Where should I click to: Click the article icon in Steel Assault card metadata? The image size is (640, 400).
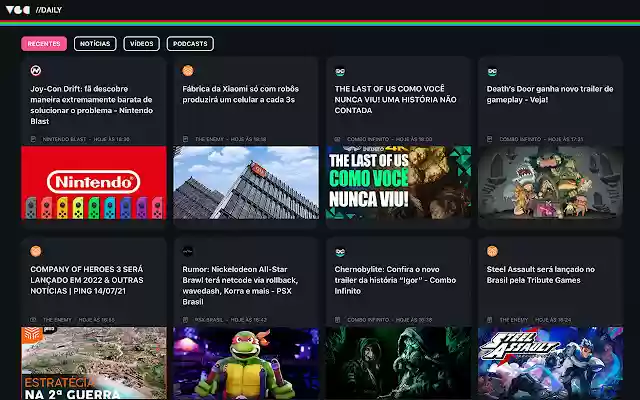(x=490, y=320)
